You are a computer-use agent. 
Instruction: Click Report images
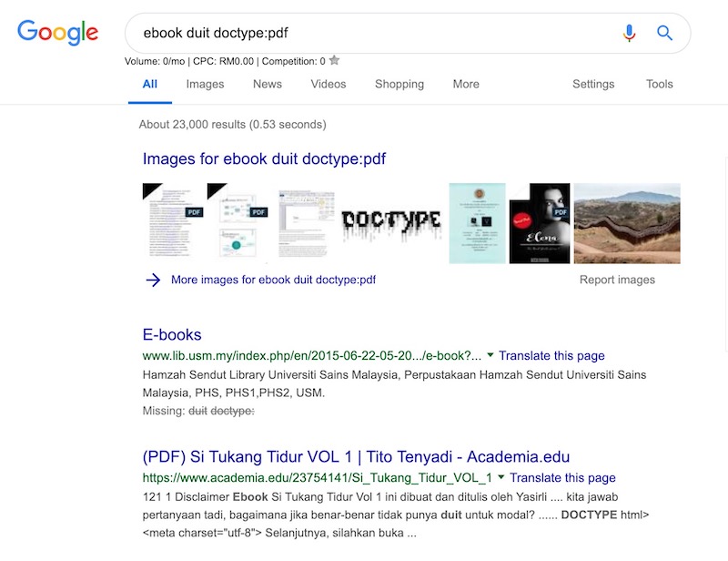tap(617, 280)
